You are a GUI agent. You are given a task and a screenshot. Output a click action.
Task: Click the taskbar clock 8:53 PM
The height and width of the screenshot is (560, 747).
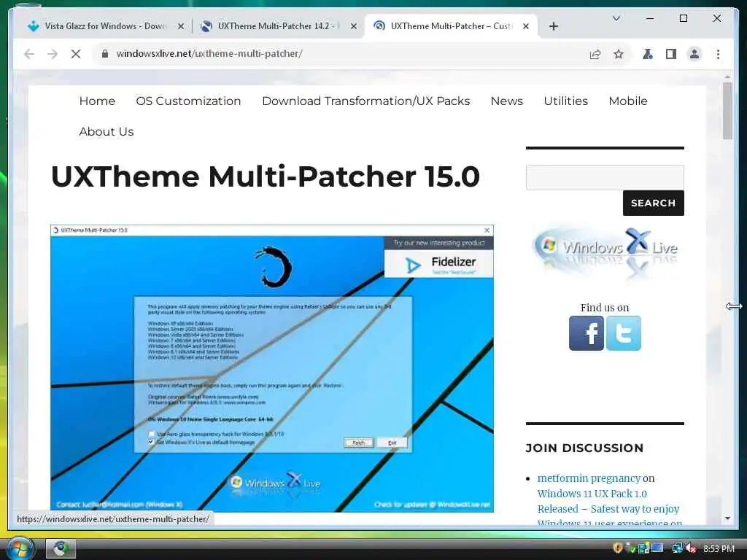719,548
